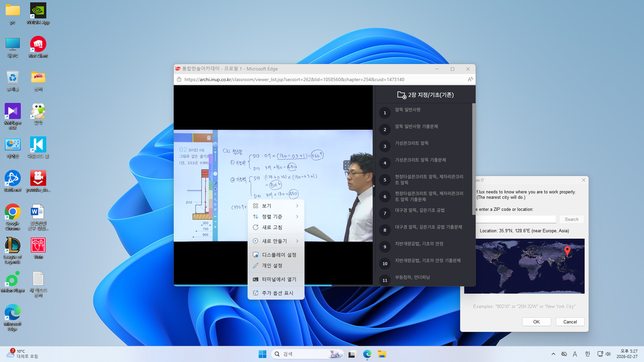This screenshot has width=644, height=362.
Task: Choose 디스플레이 설정 from the context menu
Action: click(279, 255)
